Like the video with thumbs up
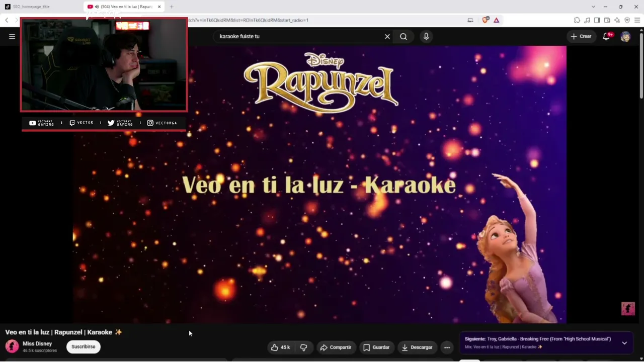Screen dimensions: 644x362 (x=280, y=347)
